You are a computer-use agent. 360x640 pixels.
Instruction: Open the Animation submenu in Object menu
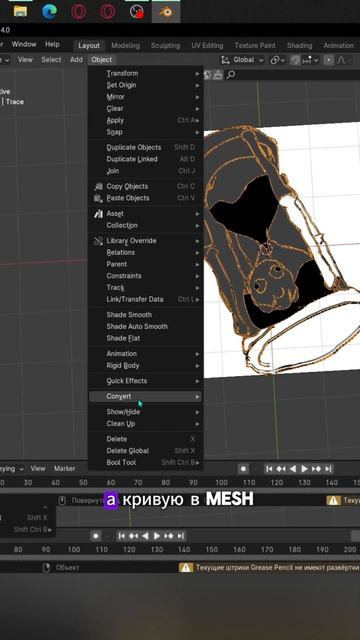coord(145,353)
